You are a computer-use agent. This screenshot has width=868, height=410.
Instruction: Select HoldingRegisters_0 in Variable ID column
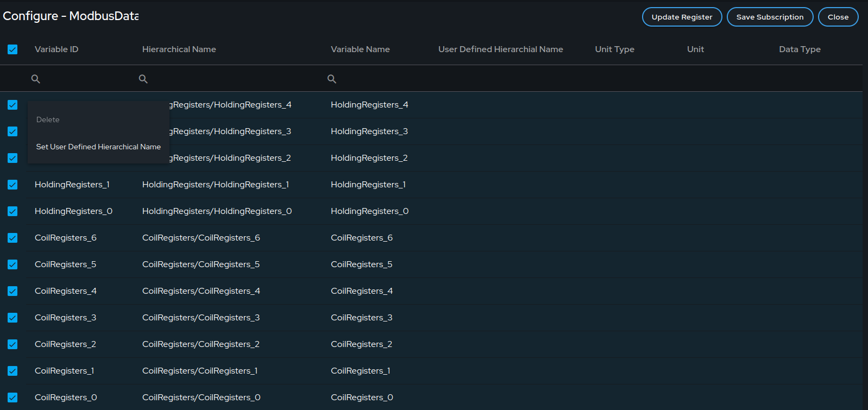[x=73, y=211]
